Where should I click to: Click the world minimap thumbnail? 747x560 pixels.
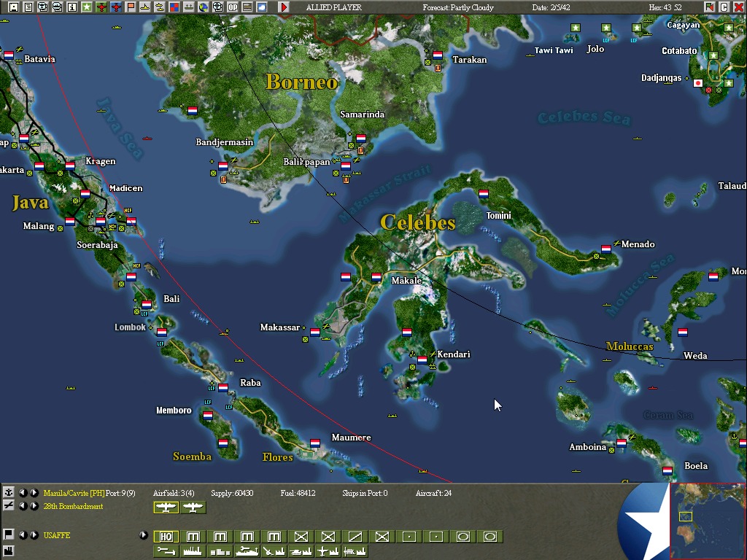pyautogui.click(x=708, y=521)
